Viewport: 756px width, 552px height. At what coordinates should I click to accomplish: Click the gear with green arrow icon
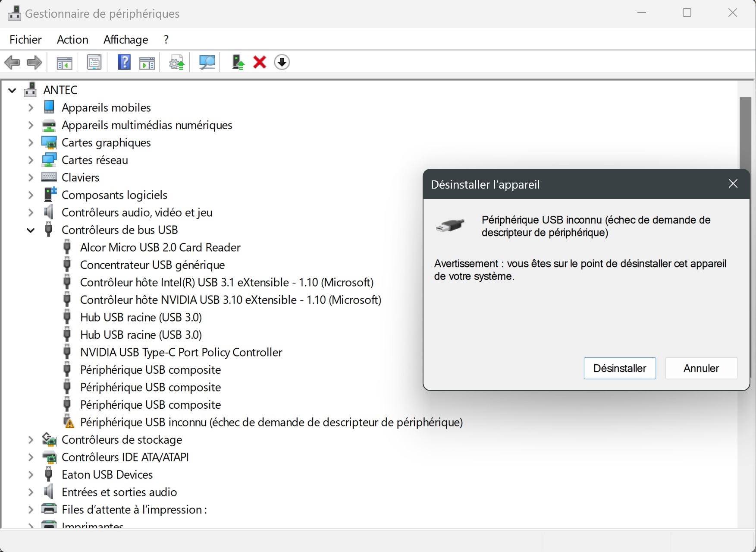click(177, 63)
